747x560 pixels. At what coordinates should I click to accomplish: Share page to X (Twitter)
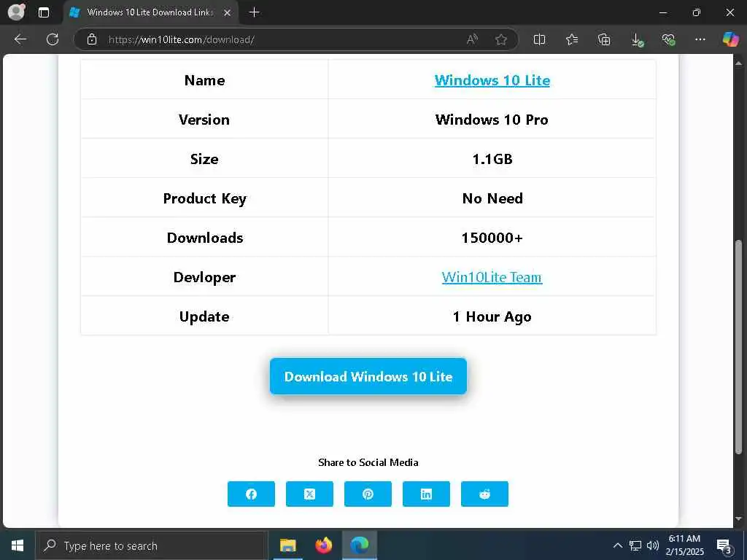click(x=309, y=494)
